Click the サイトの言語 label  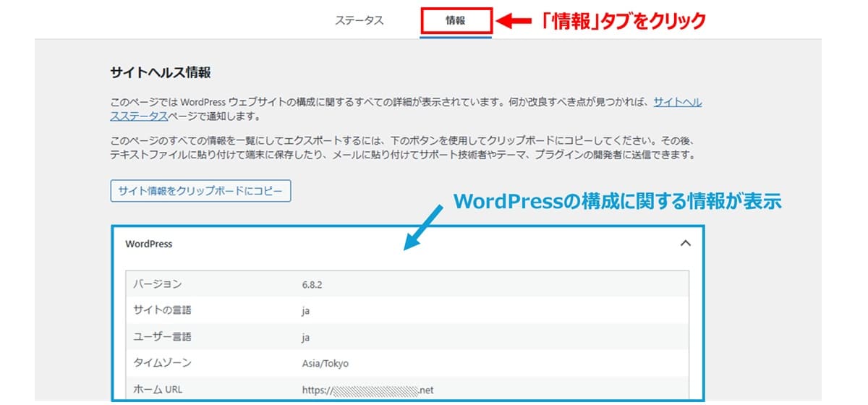coord(163,310)
